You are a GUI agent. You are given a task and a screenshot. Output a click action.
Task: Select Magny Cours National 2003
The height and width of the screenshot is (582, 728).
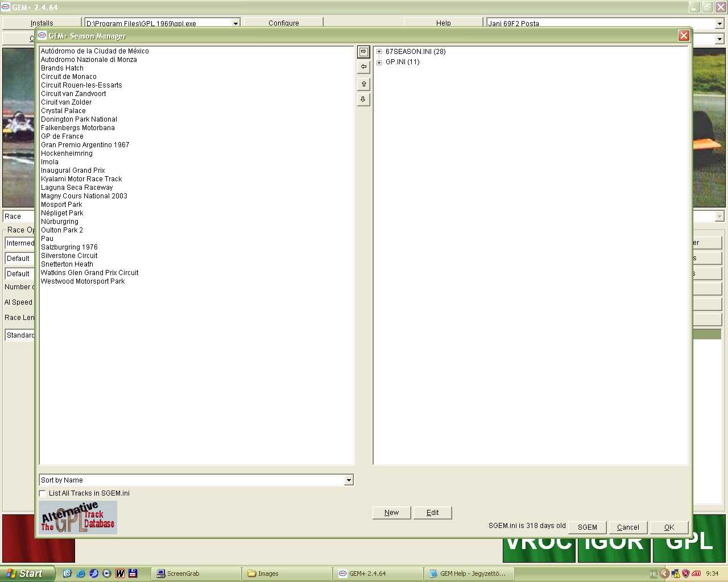[x=84, y=196]
